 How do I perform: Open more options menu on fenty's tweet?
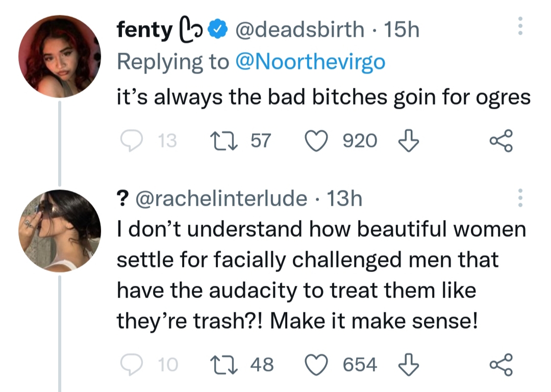click(520, 26)
